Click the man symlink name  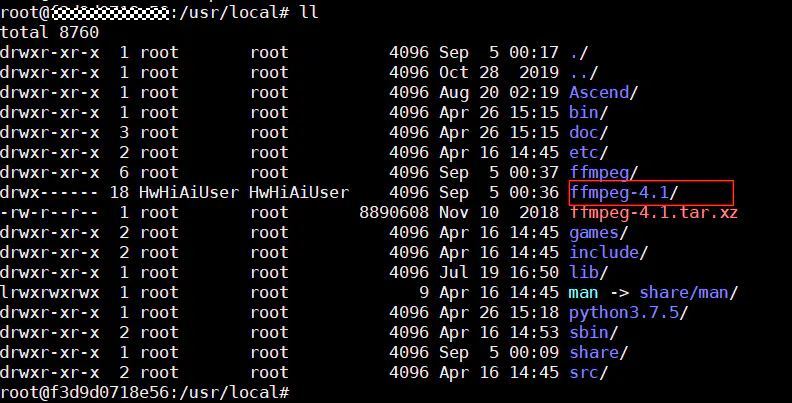584,292
